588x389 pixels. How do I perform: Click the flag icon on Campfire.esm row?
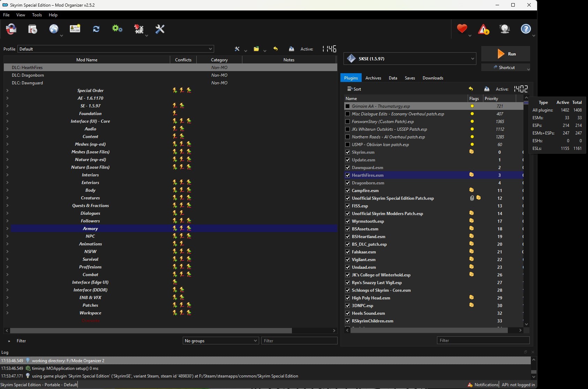[x=472, y=190]
